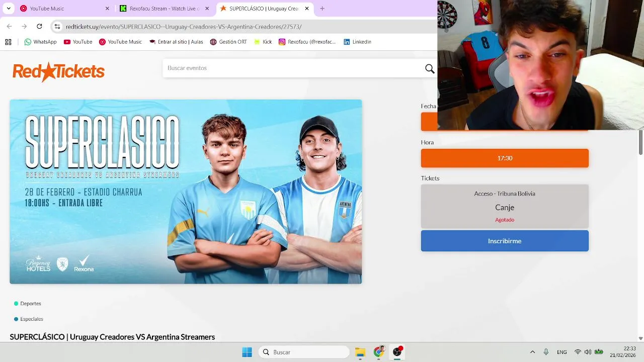644x362 pixels.
Task: Click the Inscribirme button
Action: click(x=505, y=241)
